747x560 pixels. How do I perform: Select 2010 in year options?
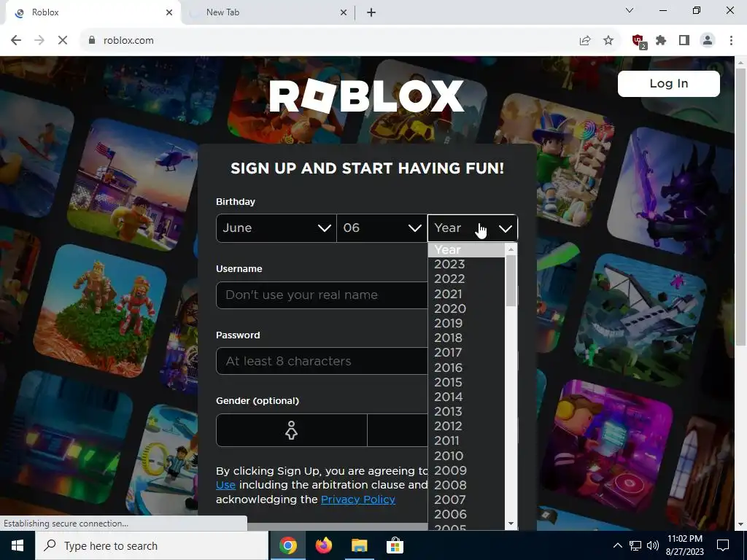pyautogui.click(x=466, y=456)
